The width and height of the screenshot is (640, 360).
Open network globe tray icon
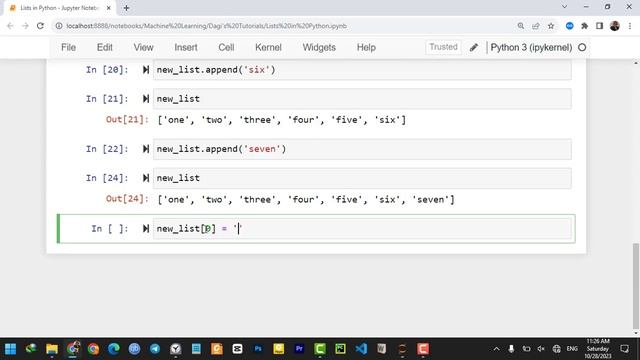(556, 349)
